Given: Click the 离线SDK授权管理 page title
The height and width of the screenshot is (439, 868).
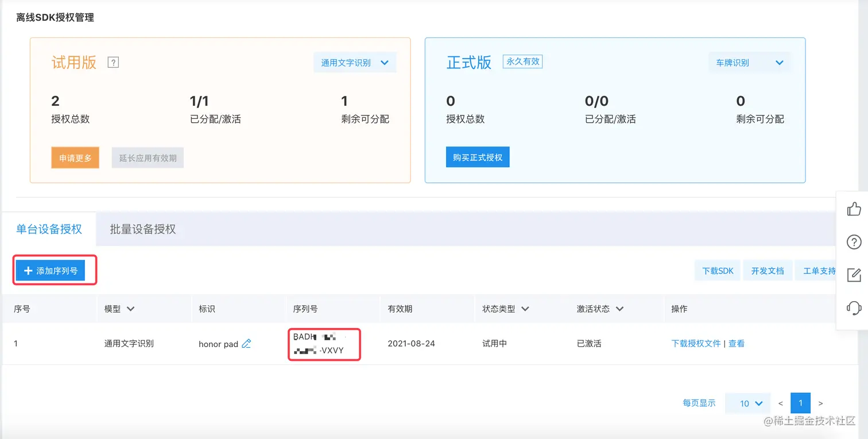Looking at the screenshot, I should [55, 18].
